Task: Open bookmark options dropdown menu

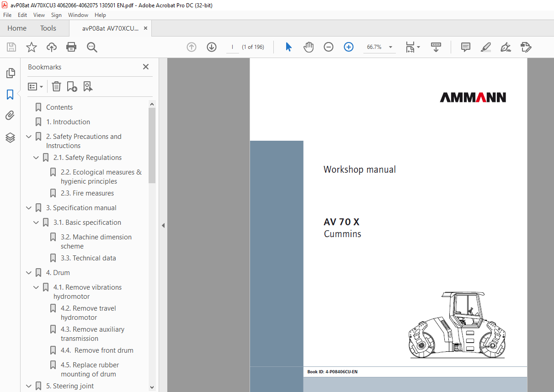Action: pos(36,86)
